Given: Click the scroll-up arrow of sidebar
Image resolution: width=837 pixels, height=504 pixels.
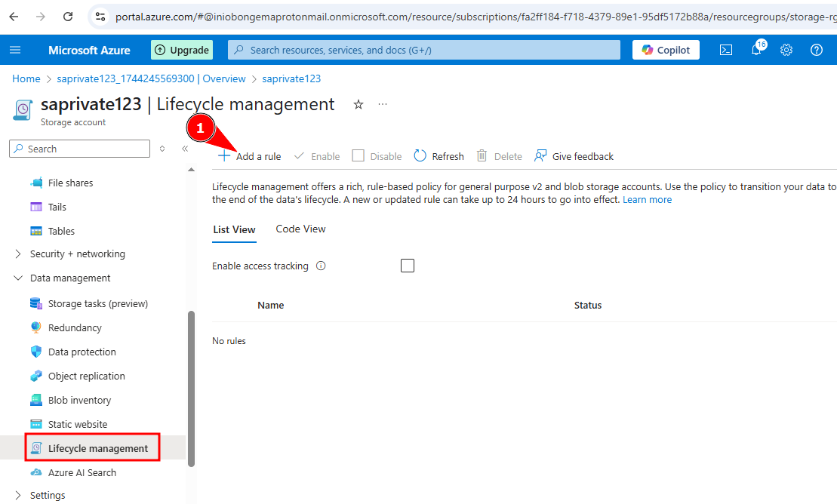Looking at the screenshot, I should 191,170.
